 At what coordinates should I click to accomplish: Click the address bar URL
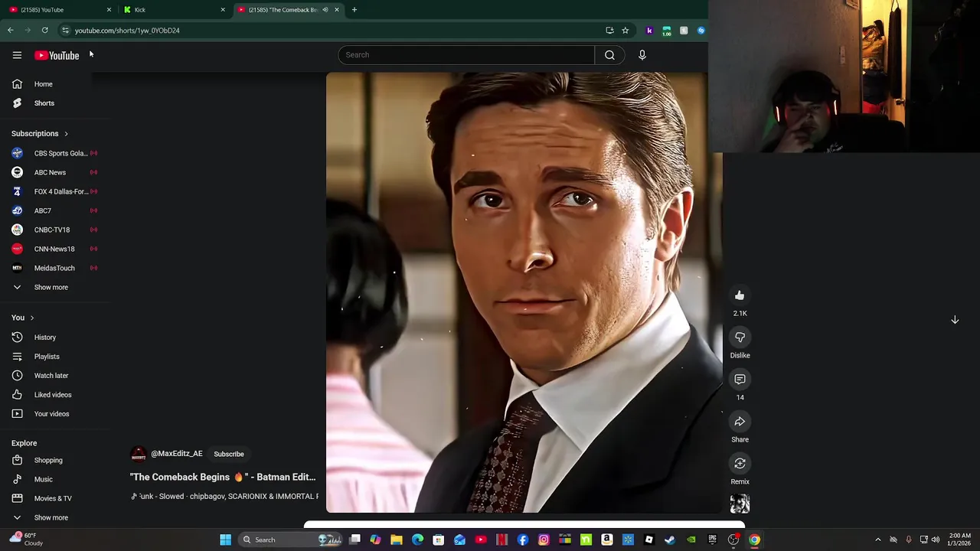click(127, 31)
